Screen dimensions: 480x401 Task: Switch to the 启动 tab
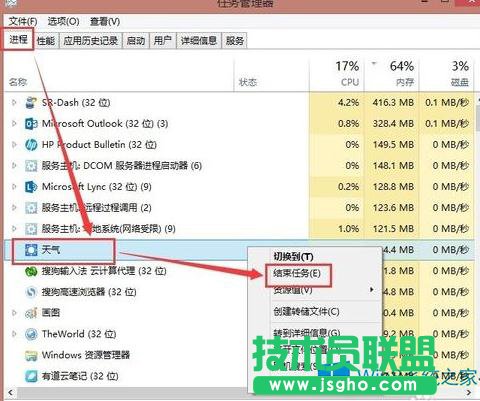[136, 41]
